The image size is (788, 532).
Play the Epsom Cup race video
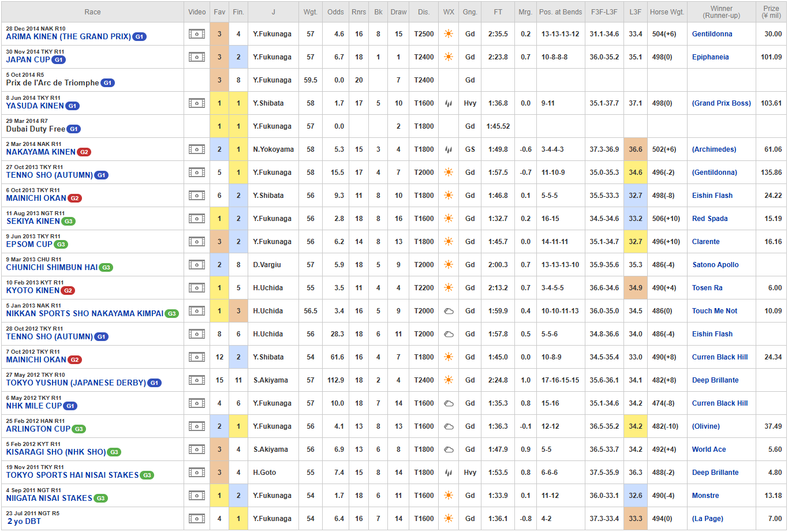[197, 242]
